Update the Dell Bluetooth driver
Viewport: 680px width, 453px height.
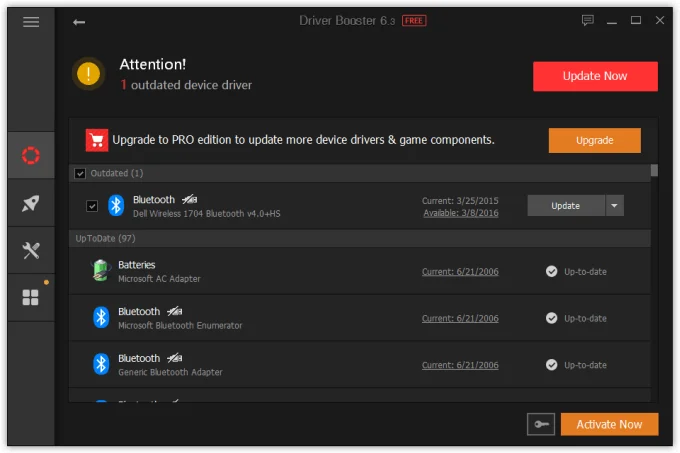coord(566,206)
